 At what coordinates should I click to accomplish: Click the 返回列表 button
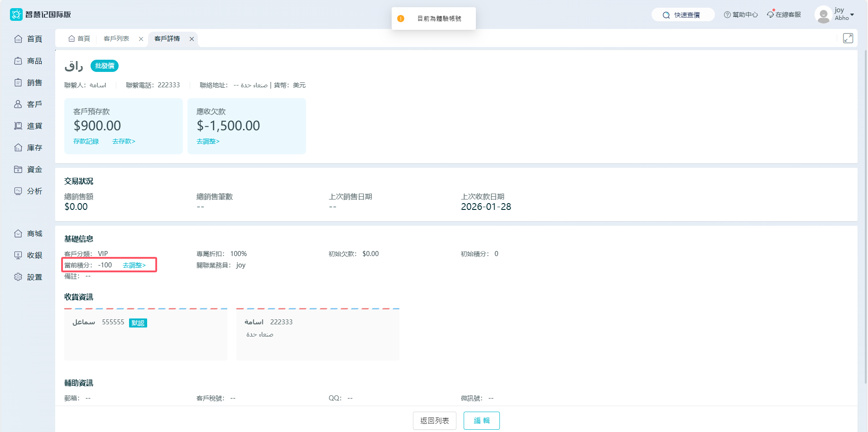point(434,421)
